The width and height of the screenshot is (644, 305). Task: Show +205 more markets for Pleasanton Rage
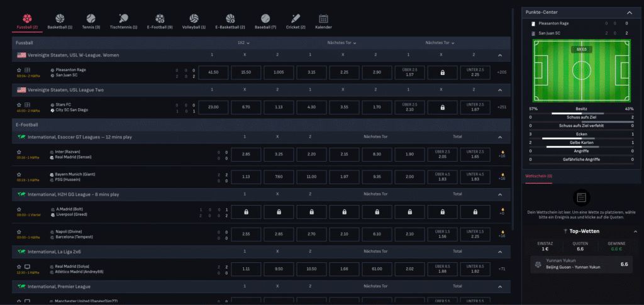tap(501, 73)
